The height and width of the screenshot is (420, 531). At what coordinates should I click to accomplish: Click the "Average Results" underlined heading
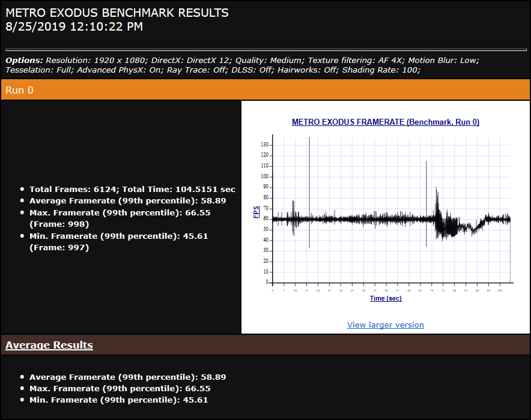click(x=49, y=345)
